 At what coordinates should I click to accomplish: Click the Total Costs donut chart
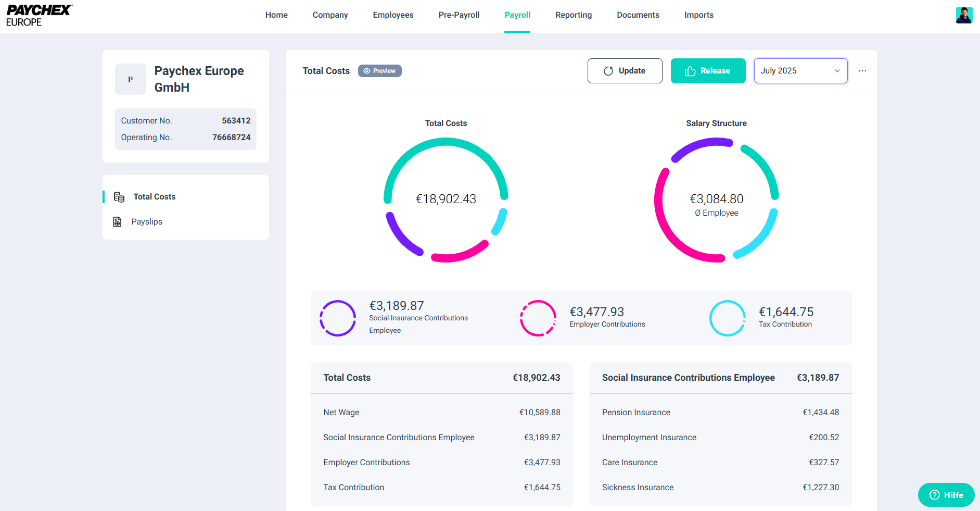click(446, 200)
